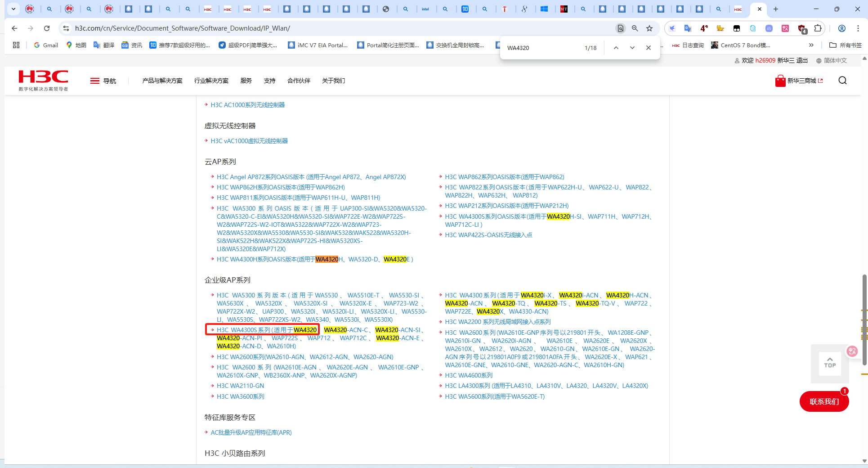The image size is (868, 468).
Task: Click the H3C logo
Action: pyautogui.click(x=44, y=81)
